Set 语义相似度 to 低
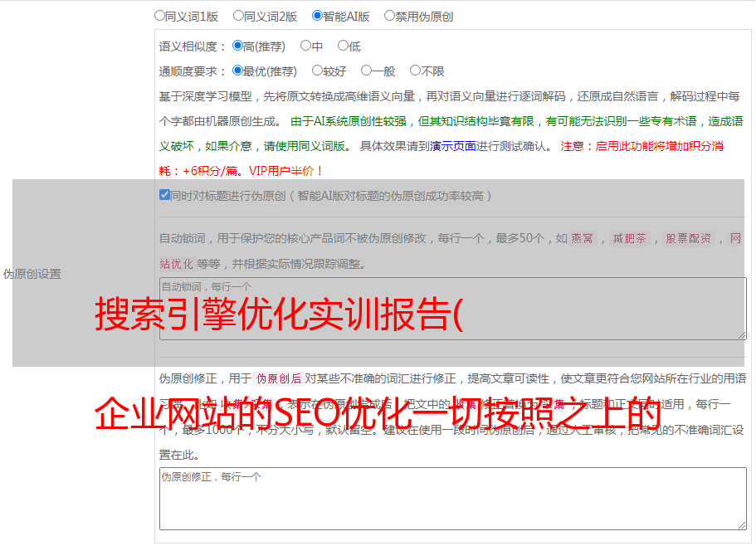Viewport: 756px width, 546px height. click(x=343, y=46)
